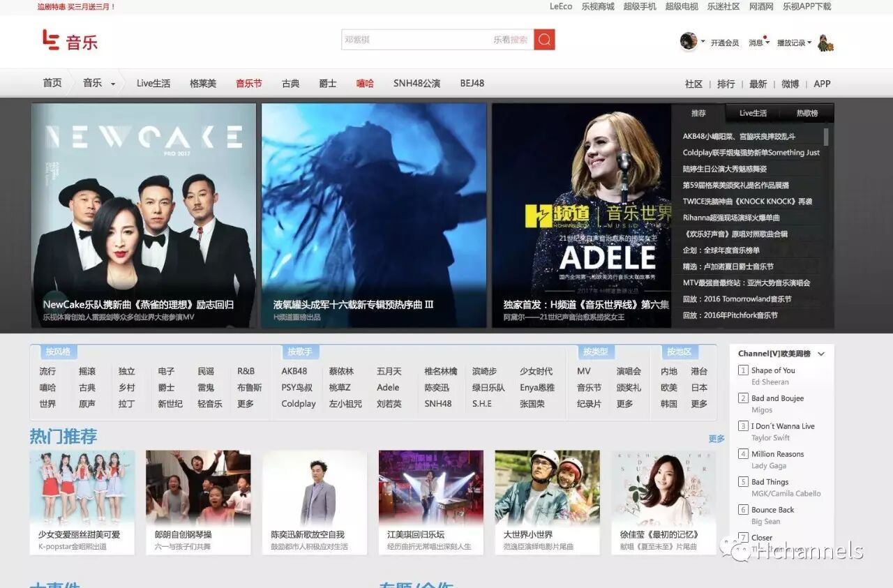Switch to 热歌榜 tab in banner panel
The image size is (893, 588).
click(807, 113)
